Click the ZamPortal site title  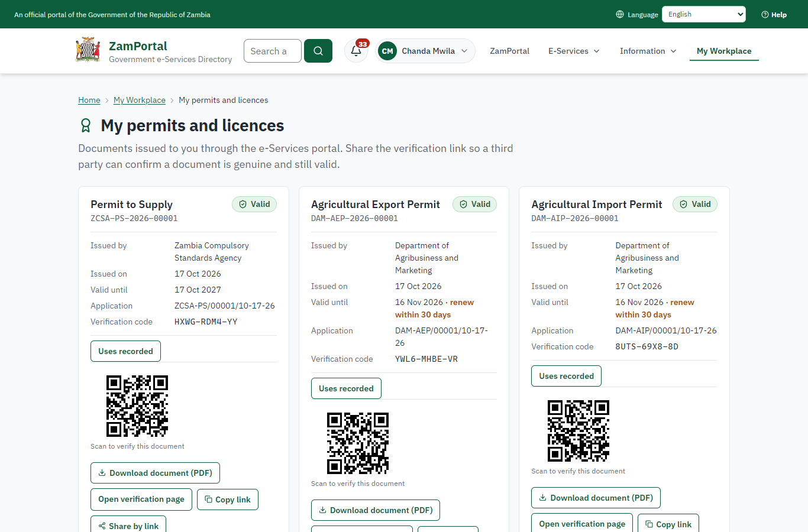click(138, 46)
